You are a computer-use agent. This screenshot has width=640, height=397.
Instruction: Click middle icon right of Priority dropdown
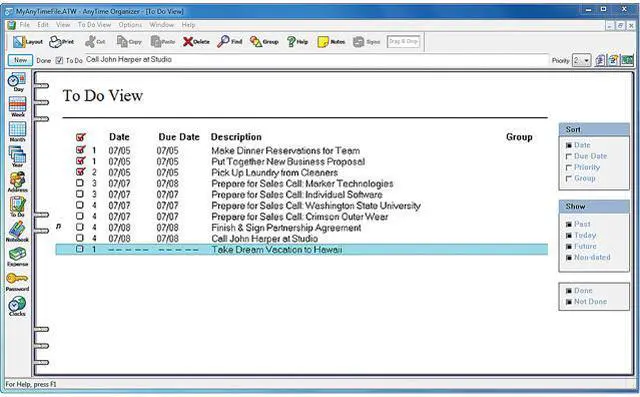613,60
